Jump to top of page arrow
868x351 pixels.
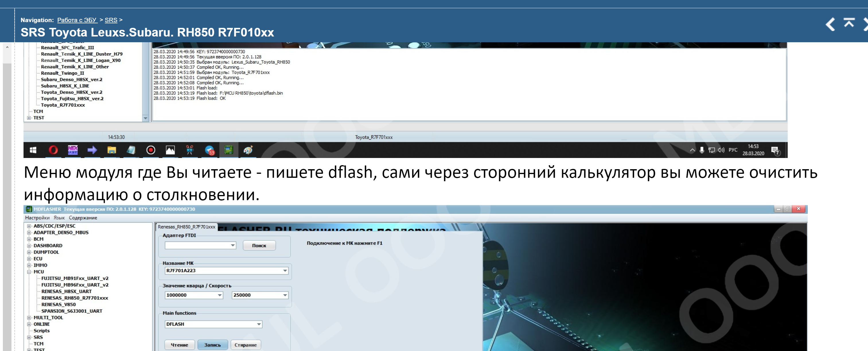pyautogui.click(x=849, y=23)
